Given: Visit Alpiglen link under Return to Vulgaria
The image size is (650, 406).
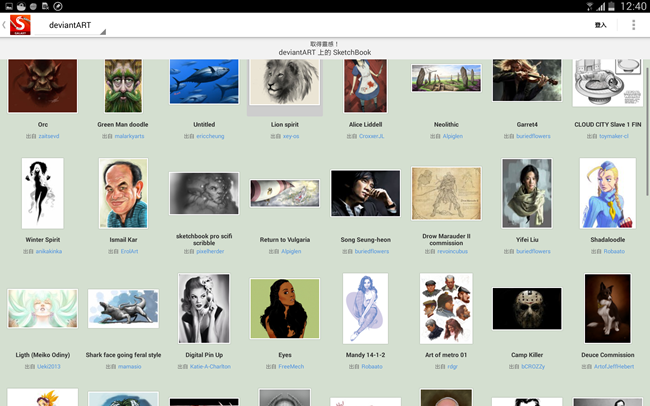Looking at the screenshot, I should click(291, 251).
